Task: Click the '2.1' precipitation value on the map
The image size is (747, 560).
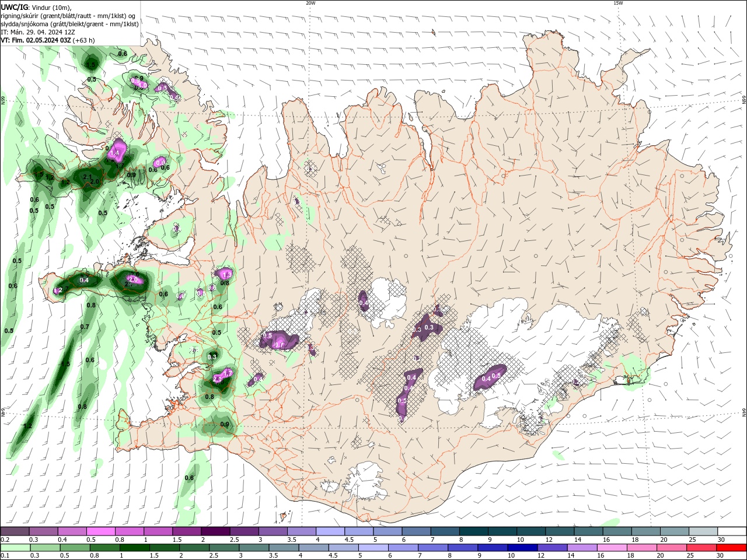Action: click(x=88, y=177)
